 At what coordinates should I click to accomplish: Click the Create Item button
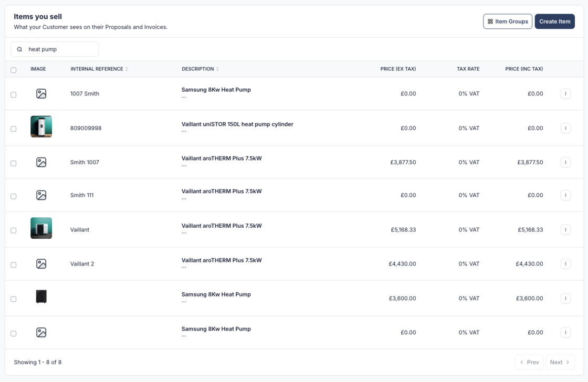point(554,22)
